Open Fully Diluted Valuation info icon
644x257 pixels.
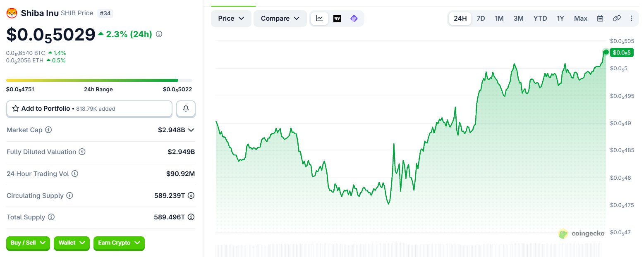coord(82,152)
